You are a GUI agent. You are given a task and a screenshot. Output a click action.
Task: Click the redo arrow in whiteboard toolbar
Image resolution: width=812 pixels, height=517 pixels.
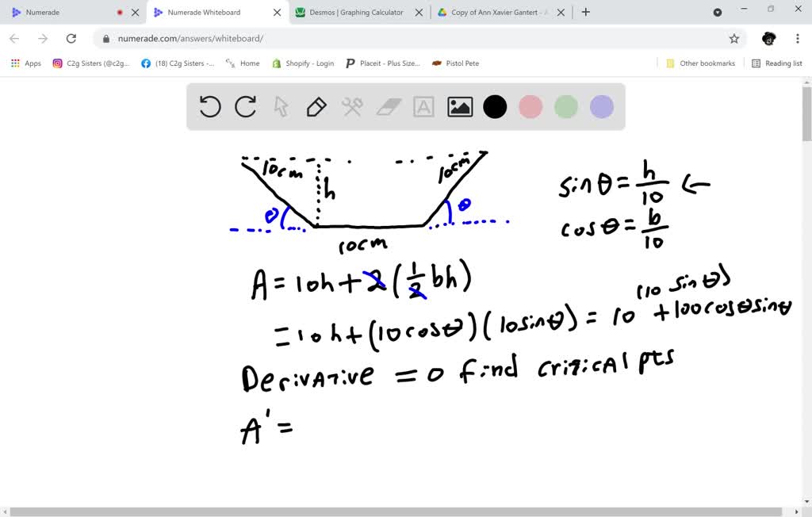[x=246, y=106]
